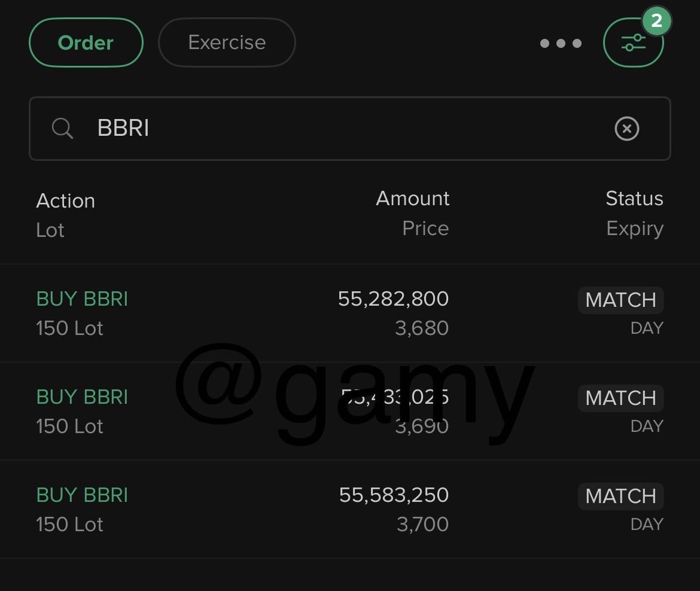Open the filter settings icon
The height and width of the screenshot is (591, 700).
pos(633,43)
